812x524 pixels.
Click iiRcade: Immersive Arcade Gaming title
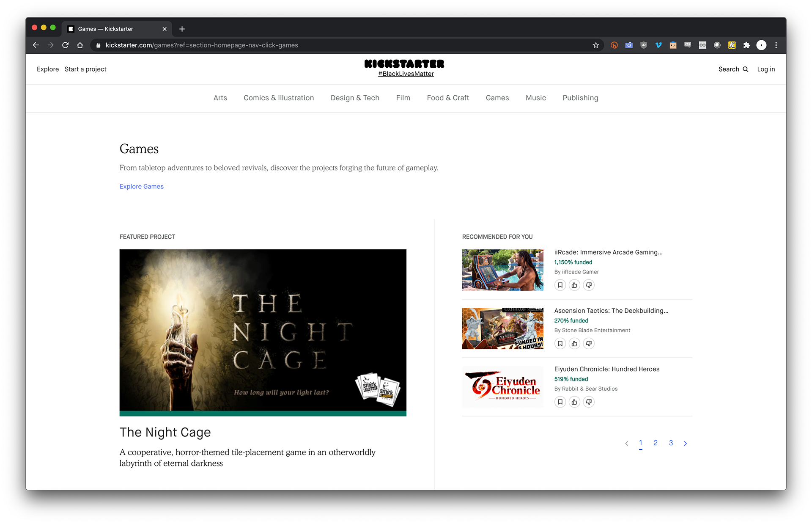(608, 252)
